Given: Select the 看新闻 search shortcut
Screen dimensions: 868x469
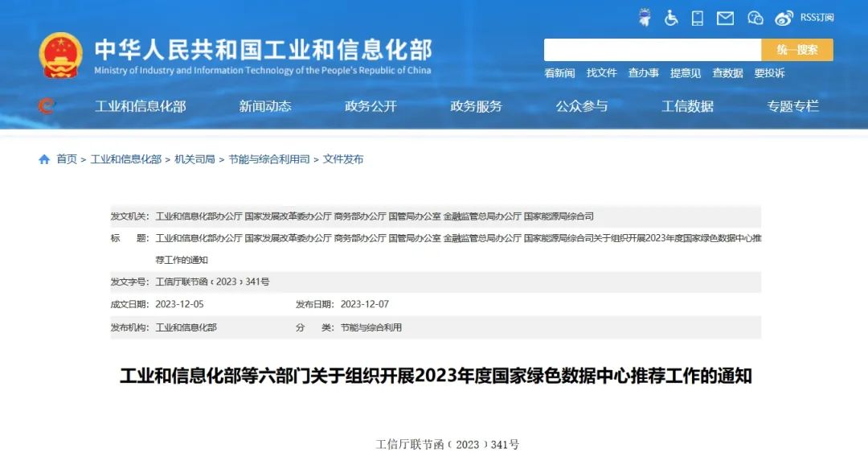Looking at the screenshot, I should click(x=559, y=73).
